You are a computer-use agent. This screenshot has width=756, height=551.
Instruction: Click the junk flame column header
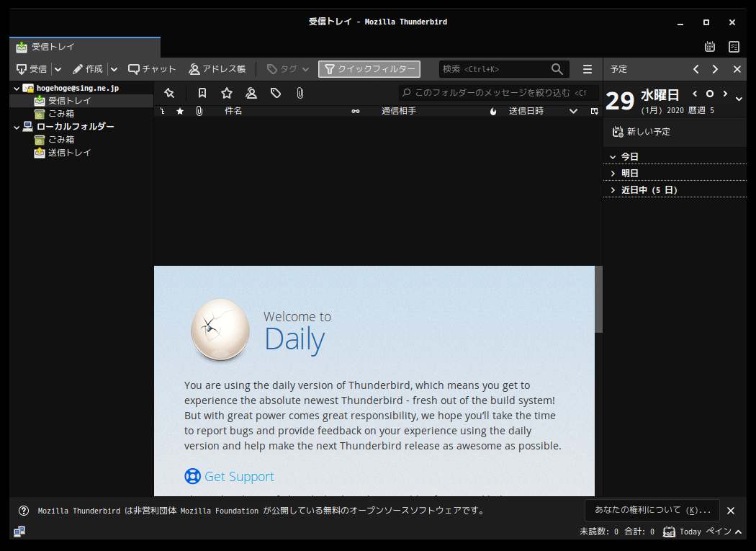492,111
